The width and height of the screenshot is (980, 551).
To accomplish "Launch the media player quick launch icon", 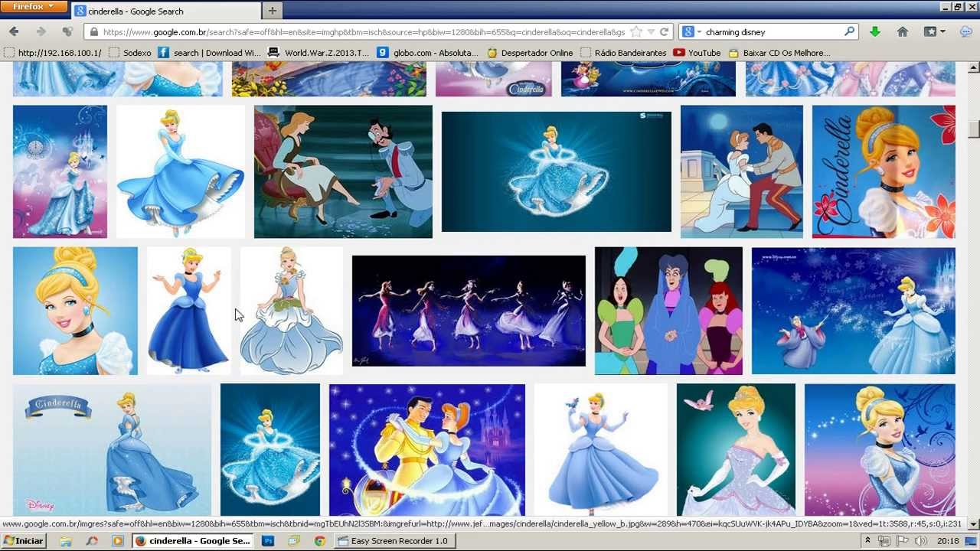I will pyautogui.click(x=117, y=541).
